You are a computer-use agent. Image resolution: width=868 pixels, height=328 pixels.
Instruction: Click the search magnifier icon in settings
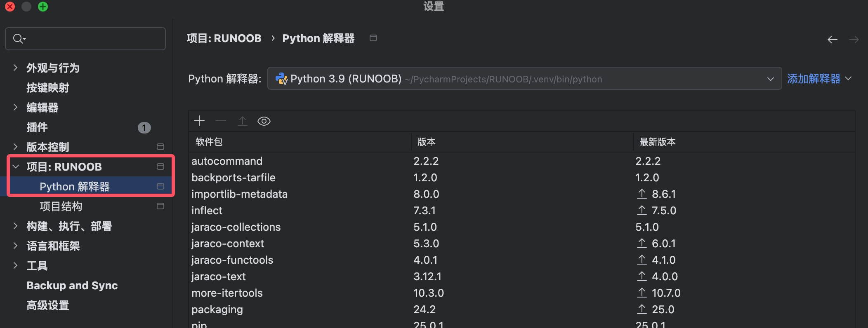[x=18, y=39]
